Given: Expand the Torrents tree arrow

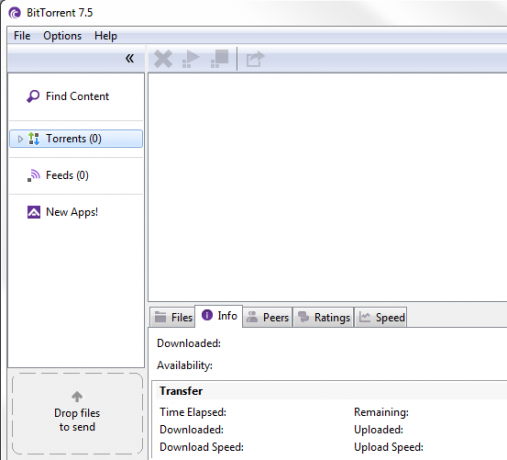Looking at the screenshot, I should pos(20,139).
